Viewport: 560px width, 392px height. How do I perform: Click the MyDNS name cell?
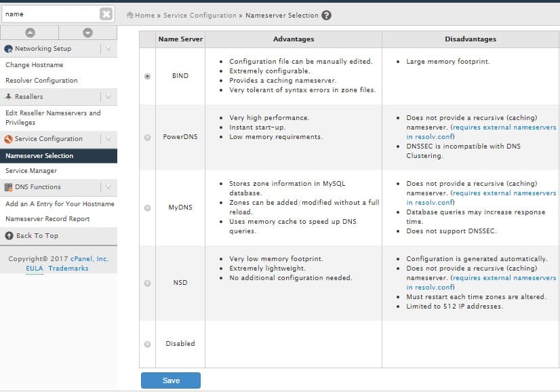[x=180, y=208]
